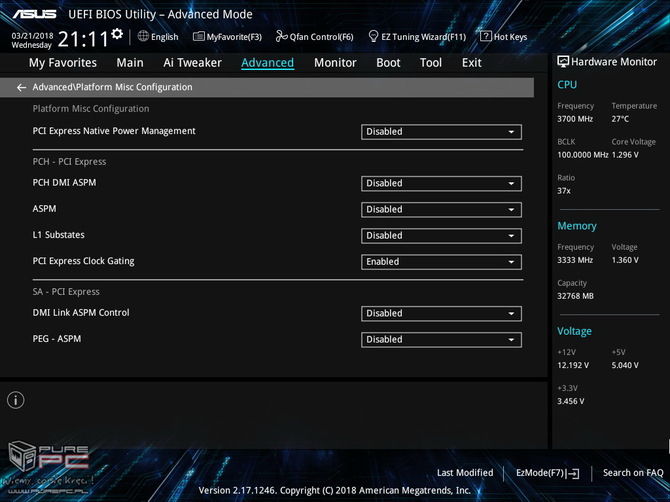
Task: Open MyFavorite(F3) from top bar
Action: click(227, 37)
